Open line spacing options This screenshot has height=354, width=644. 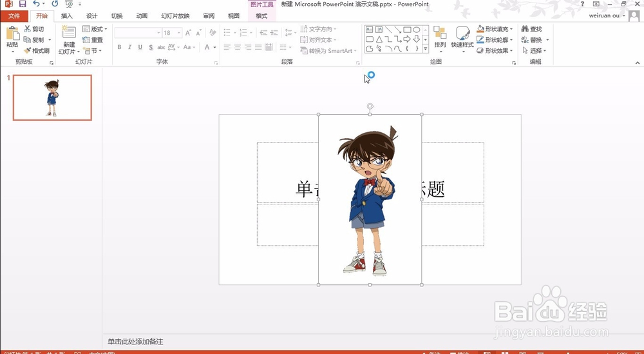(290, 32)
